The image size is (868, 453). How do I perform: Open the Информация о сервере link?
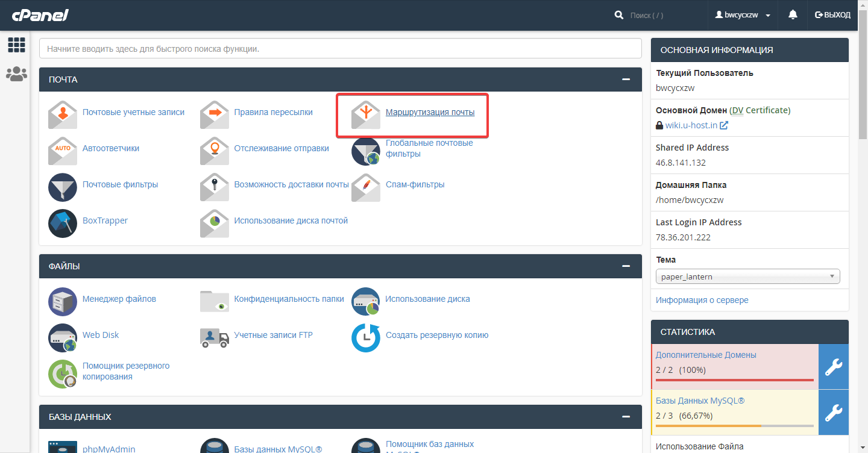tap(702, 300)
